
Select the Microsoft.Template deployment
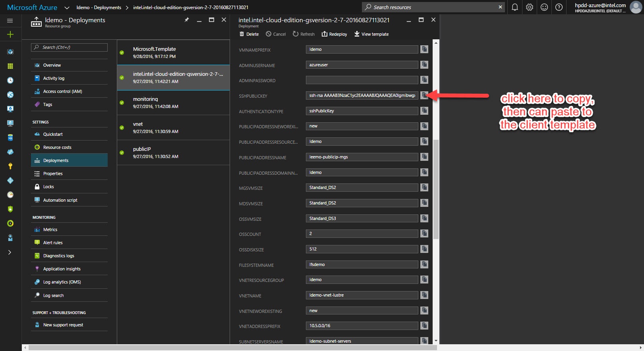pyautogui.click(x=173, y=52)
